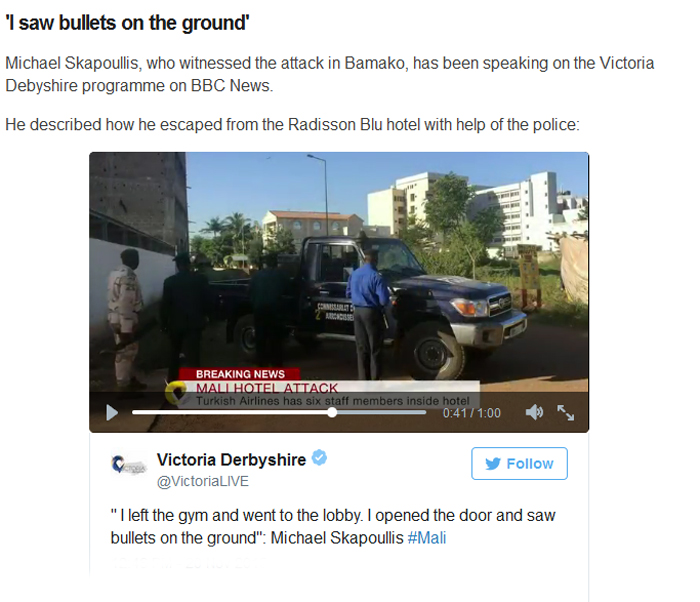Viewport: 700px width, 602px height.
Task: Open the Victoria Derbyshire profile avatar
Action: coord(129,465)
